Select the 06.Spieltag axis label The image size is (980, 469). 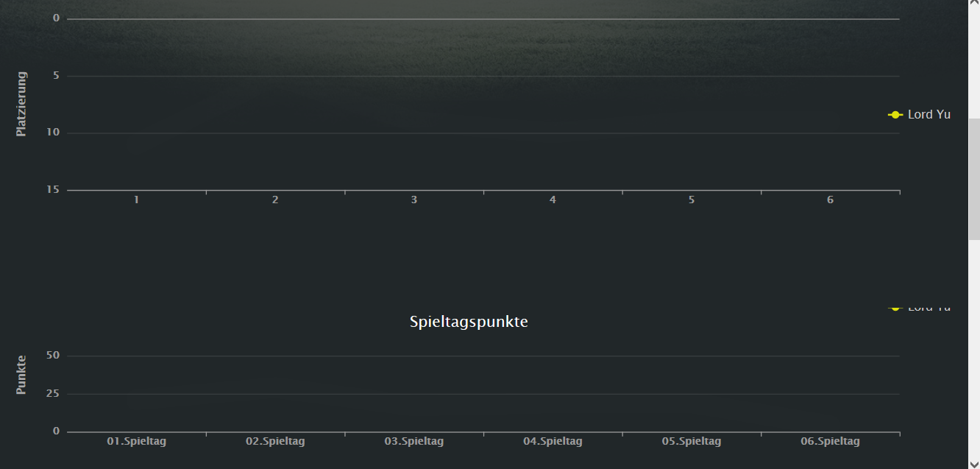[x=830, y=442]
